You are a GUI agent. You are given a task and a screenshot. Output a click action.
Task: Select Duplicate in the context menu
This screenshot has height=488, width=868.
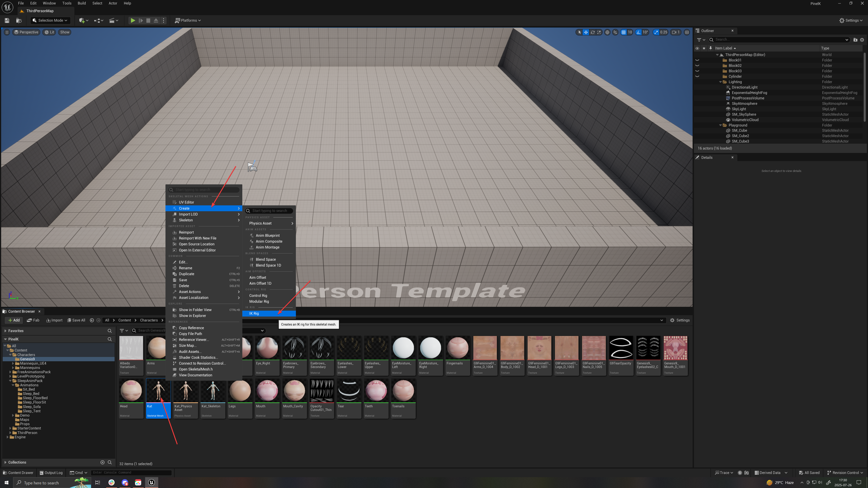tap(204, 274)
